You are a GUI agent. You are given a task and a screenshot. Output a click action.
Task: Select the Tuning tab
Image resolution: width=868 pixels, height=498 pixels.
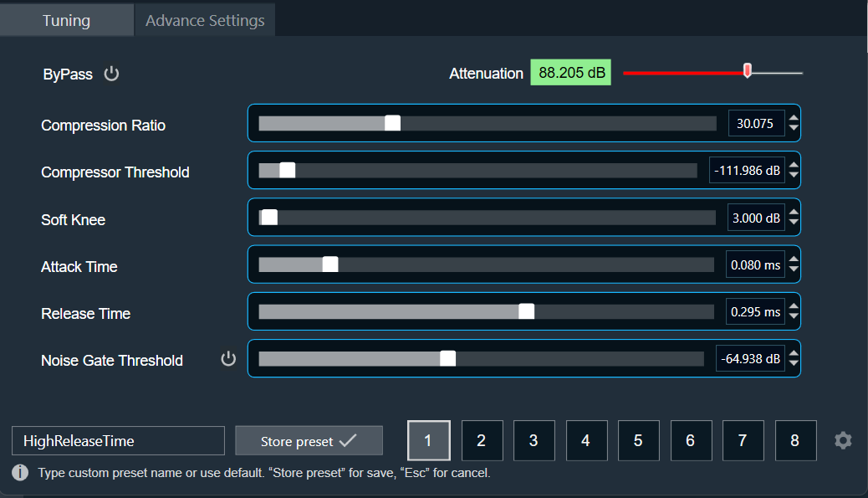[66, 20]
